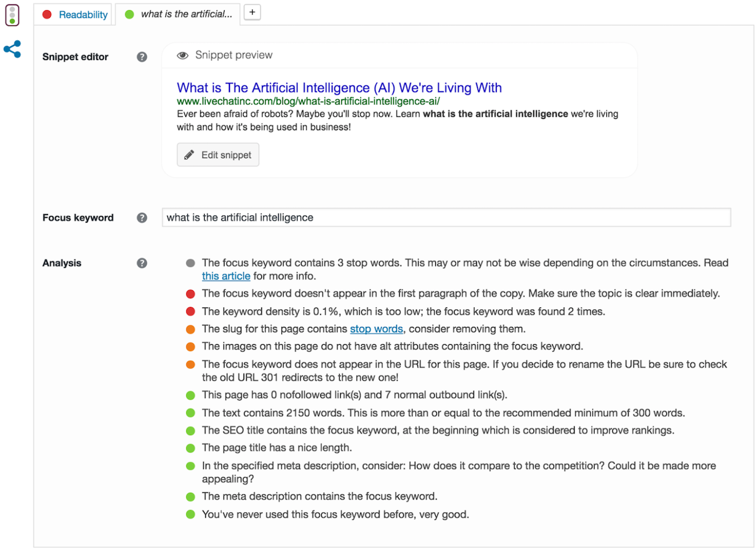Click the Edit snippet button
Image resolution: width=756 pixels, height=549 pixels.
[218, 155]
